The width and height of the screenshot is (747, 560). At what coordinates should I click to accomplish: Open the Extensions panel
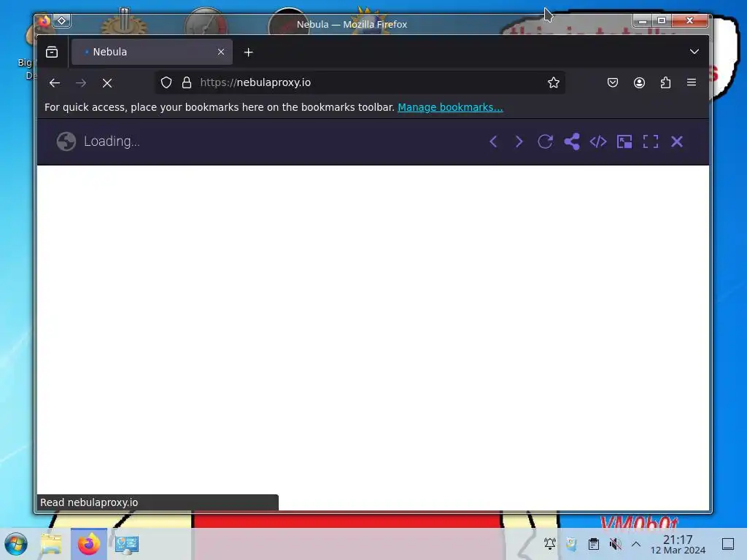pos(665,82)
